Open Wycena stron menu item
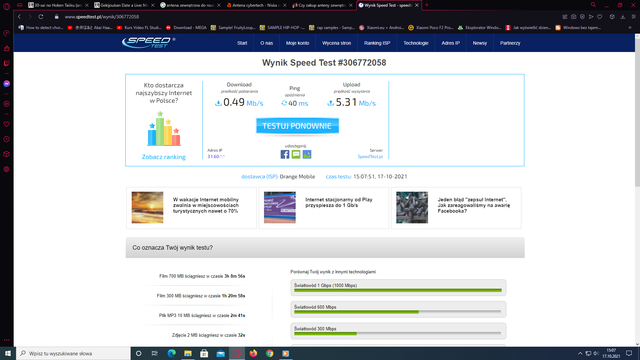The image size is (640, 360). click(x=336, y=43)
